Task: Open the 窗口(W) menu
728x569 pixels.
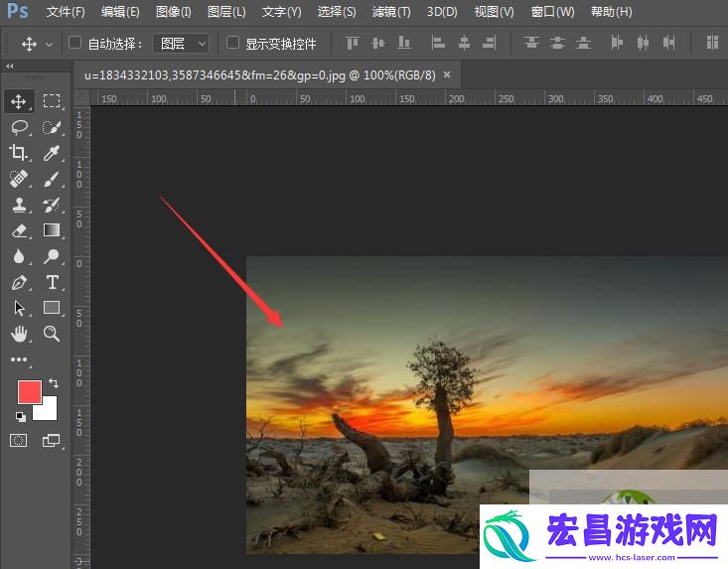Action: [552, 11]
